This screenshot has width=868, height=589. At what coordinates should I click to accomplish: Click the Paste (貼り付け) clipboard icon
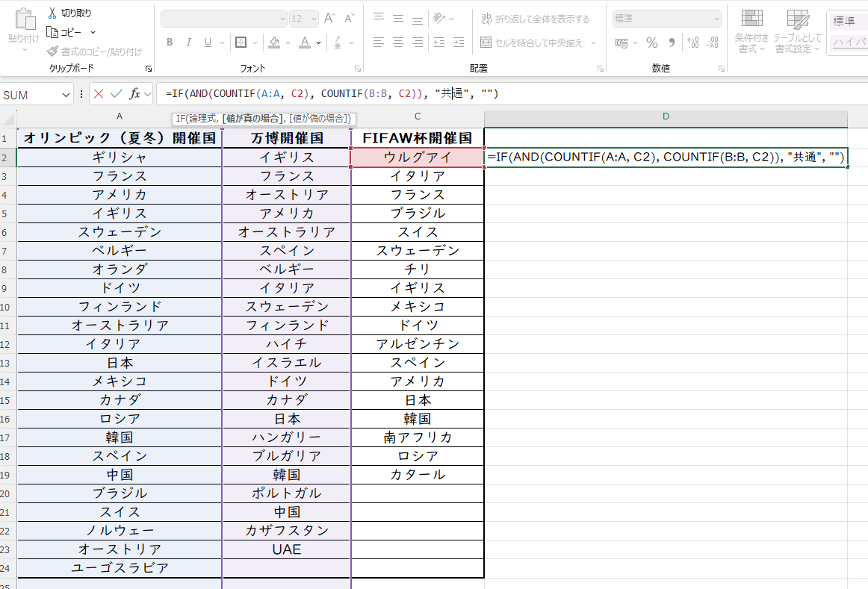(25, 18)
